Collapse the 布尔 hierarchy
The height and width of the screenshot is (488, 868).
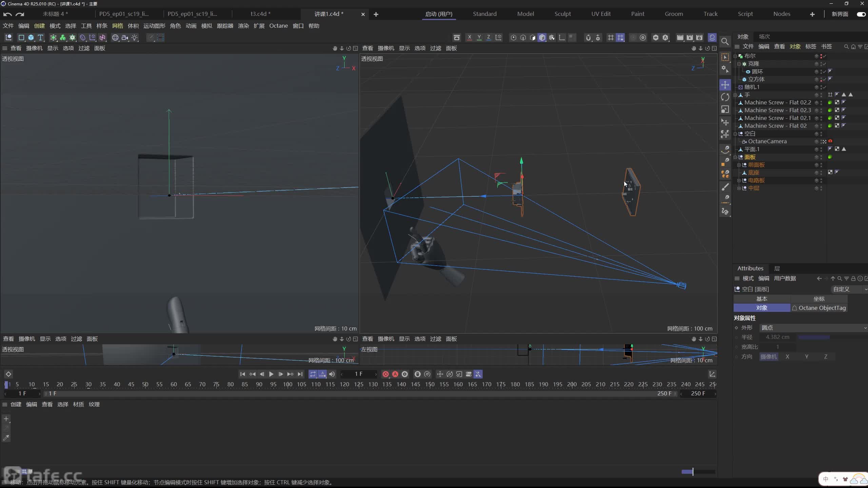tap(735, 56)
